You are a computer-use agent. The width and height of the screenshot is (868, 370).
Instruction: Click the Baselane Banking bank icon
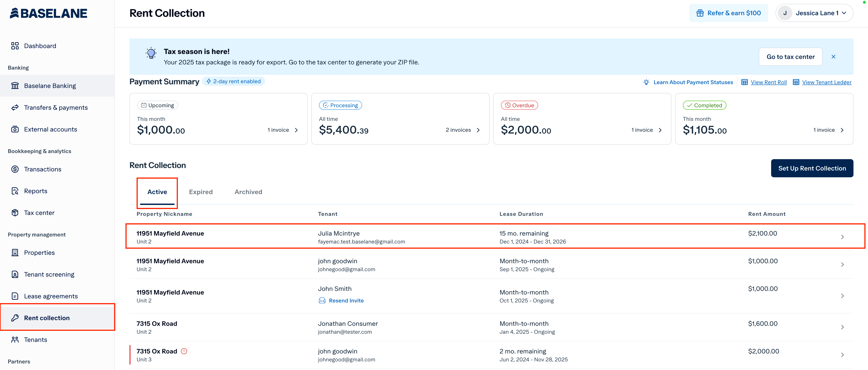point(15,86)
